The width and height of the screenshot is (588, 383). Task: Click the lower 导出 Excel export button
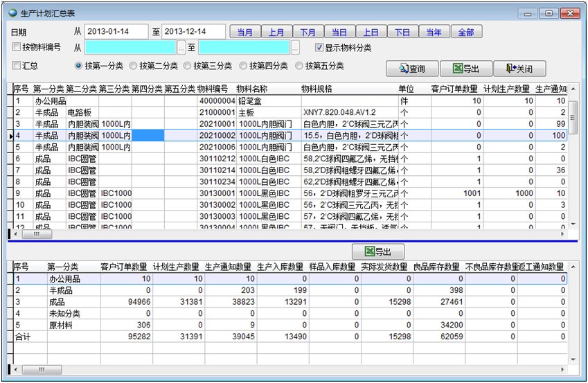[x=377, y=251]
